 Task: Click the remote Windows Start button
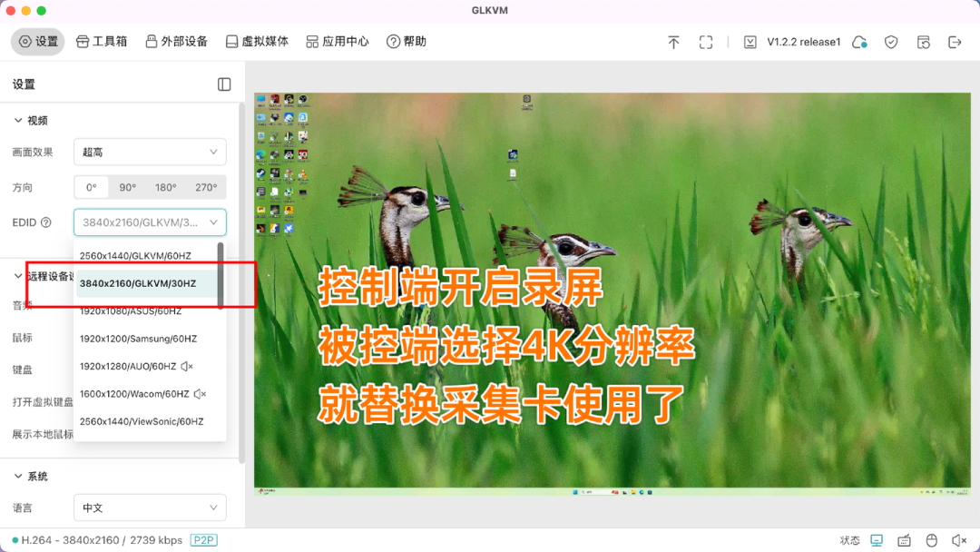pos(575,493)
